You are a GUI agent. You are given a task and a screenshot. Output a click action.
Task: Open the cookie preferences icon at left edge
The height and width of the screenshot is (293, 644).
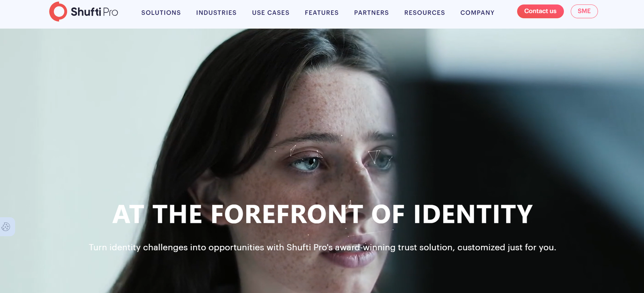click(6, 227)
